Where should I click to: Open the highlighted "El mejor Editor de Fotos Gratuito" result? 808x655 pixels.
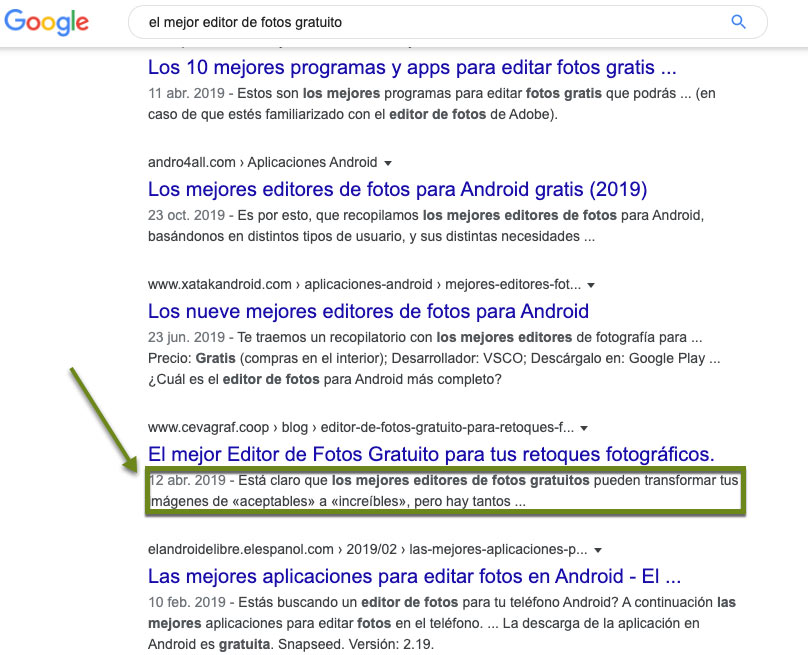pyautogui.click(x=432, y=454)
